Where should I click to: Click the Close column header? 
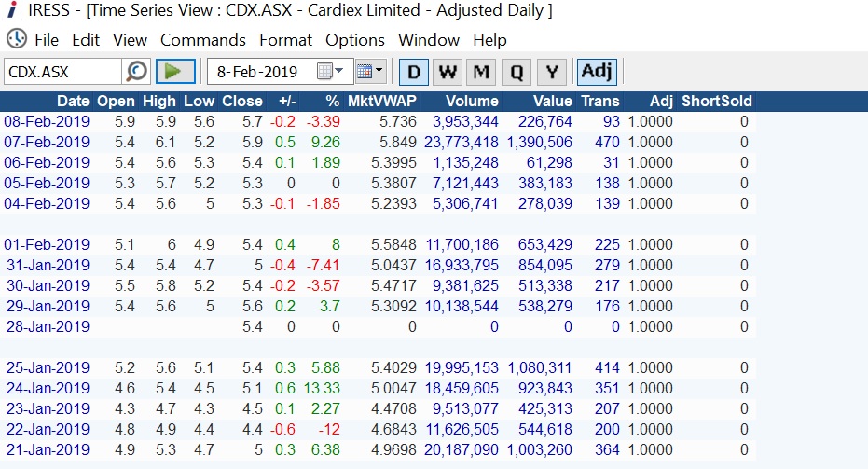(x=242, y=101)
